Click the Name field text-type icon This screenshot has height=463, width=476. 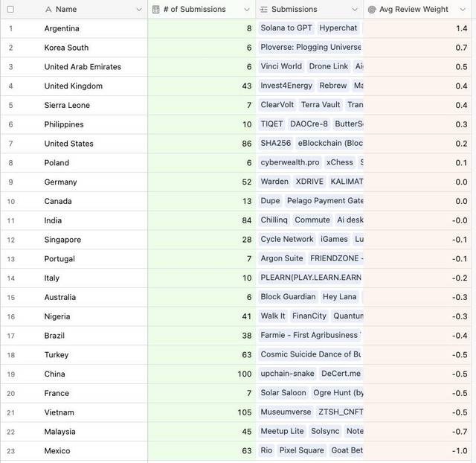click(x=48, y=10)
